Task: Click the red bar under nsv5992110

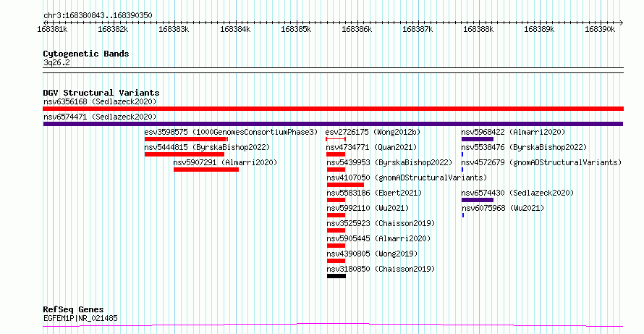Action: tap(336, 215)
